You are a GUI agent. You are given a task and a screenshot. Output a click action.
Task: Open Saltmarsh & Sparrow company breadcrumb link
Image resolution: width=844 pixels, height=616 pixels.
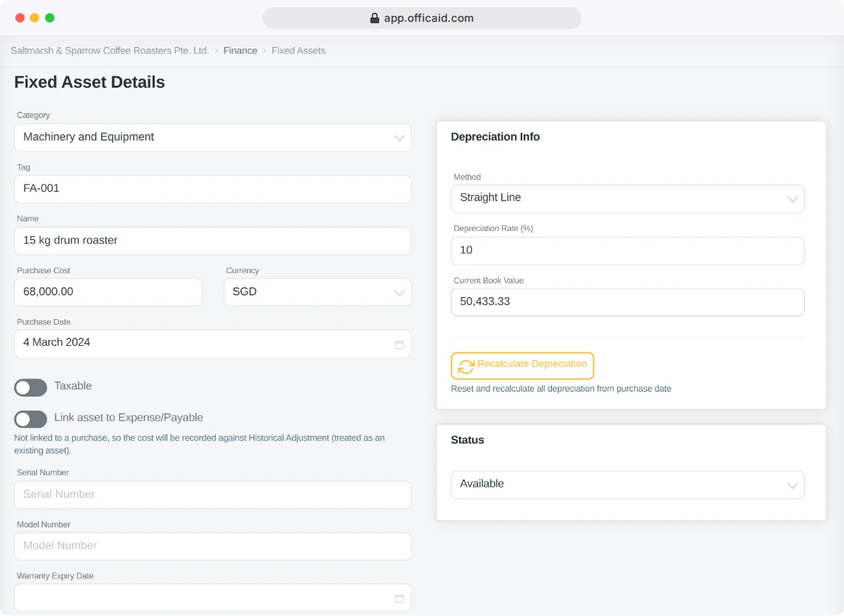[110, 51]
